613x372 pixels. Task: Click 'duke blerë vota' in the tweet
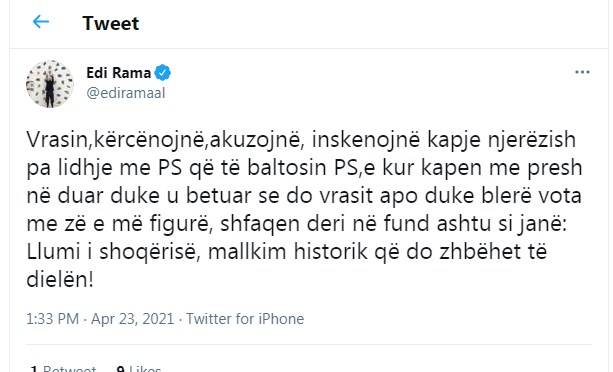pos(503,196)
